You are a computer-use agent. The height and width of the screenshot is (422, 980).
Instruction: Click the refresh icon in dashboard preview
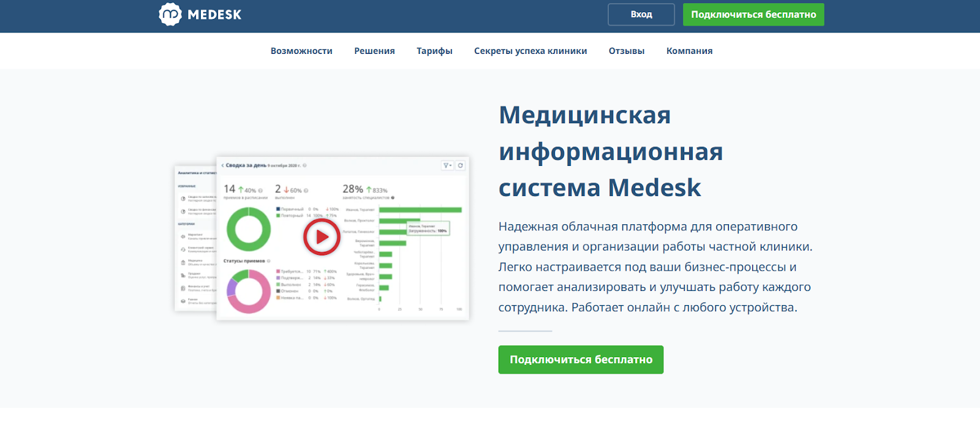[461, 165]
